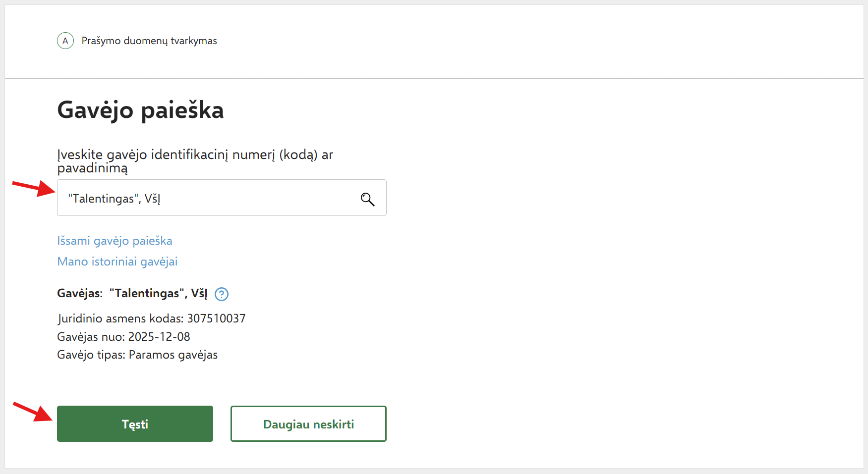Click the "Juridinio asmens kodas" label text
The height and width of the screenshot is (474, 868).
(x=120, y=318)
